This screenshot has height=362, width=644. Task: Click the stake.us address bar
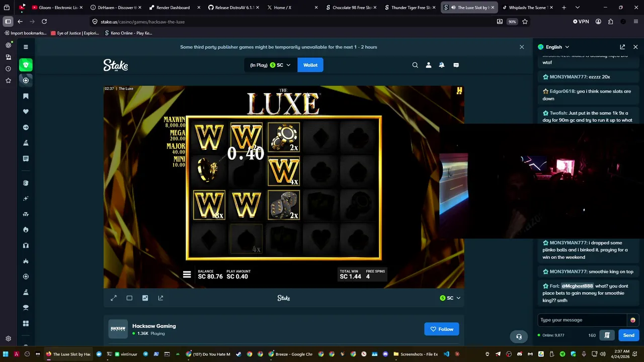click(x=292, y=22)
